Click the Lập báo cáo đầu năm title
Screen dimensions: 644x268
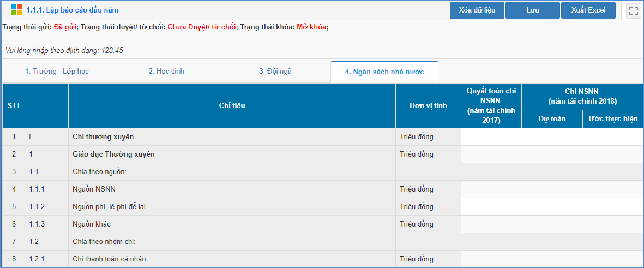72,10
